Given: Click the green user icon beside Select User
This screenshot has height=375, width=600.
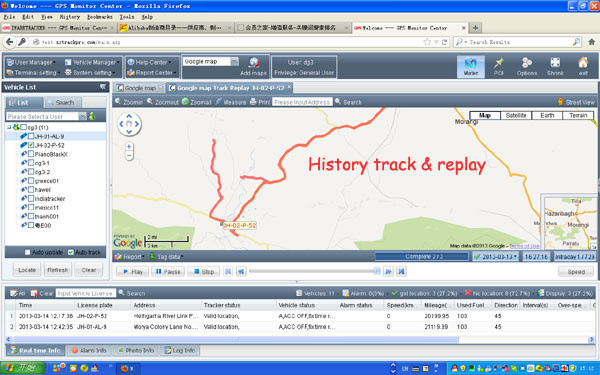Looking at the screenshot, I should tap(92, 116).
